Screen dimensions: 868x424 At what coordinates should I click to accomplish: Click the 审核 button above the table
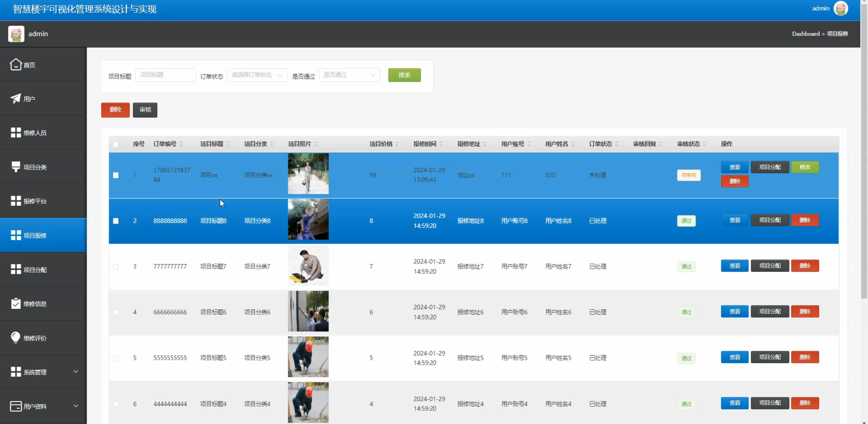click(145, 110)
